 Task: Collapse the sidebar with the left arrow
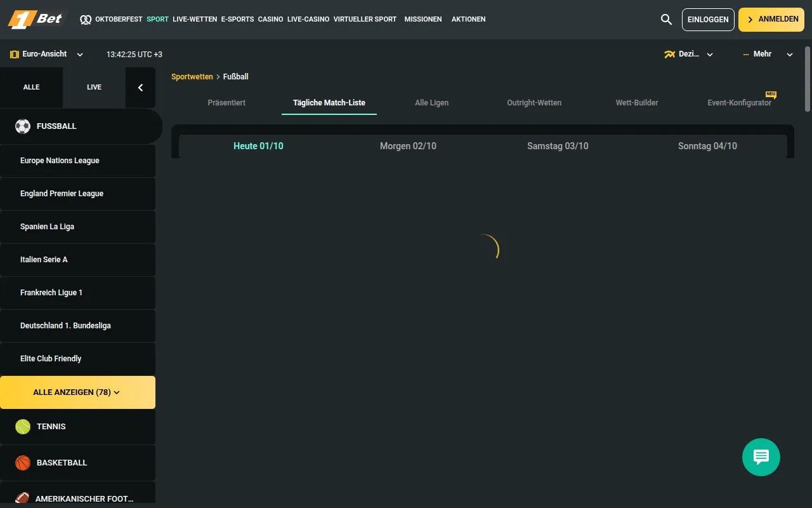click(x=141, y=88)
